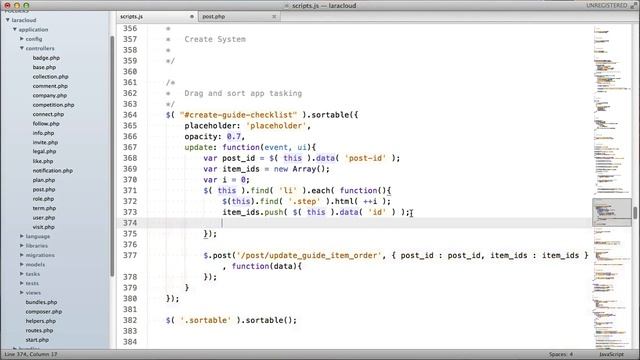The image size is (640, 360).
Task: Open helpers.php file
Action: click(x=40, y=321)
